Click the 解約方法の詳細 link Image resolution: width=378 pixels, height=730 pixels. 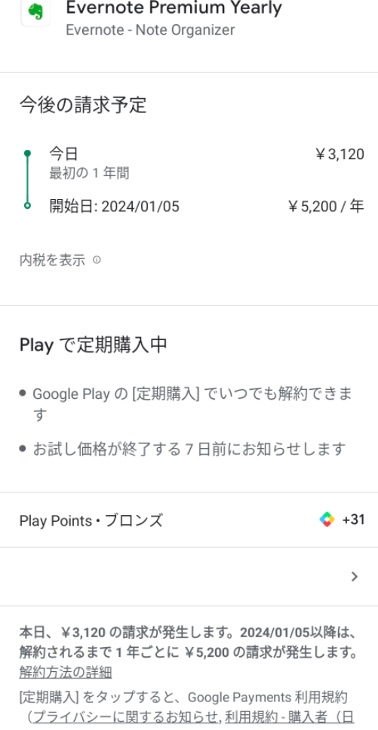point(65,672)
